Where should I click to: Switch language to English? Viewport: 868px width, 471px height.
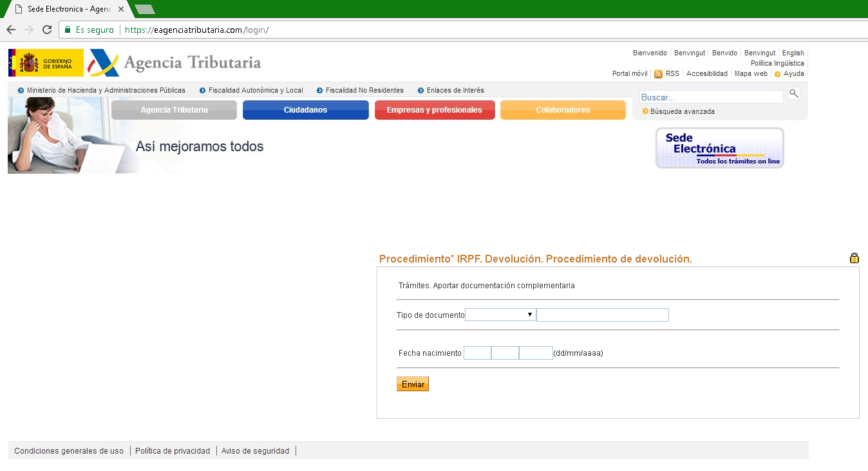point(793,53)
